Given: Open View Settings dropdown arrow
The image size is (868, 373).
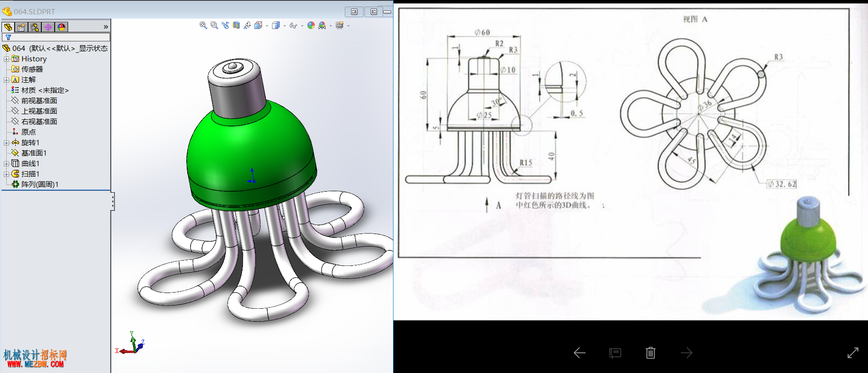Looking at the screenshot, I should [348, 26].
